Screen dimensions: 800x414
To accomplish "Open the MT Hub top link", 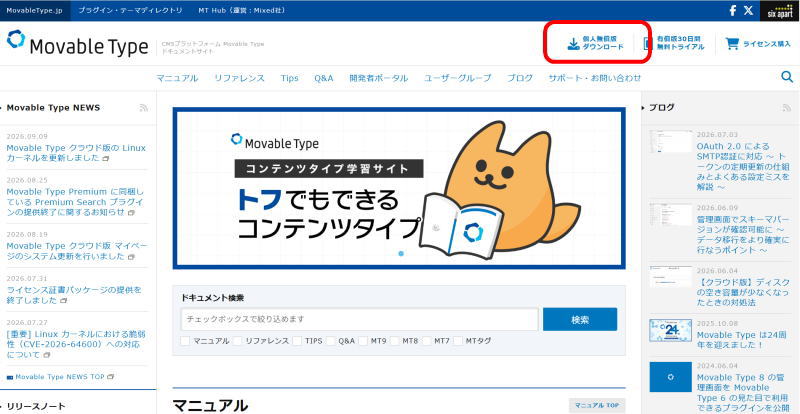I will click(242, 10).
